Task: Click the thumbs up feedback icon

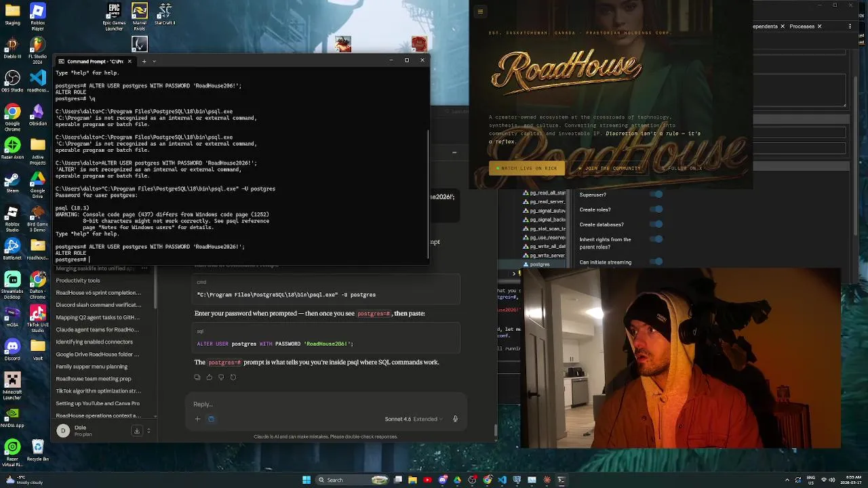Action: click(x=209, y=377)
